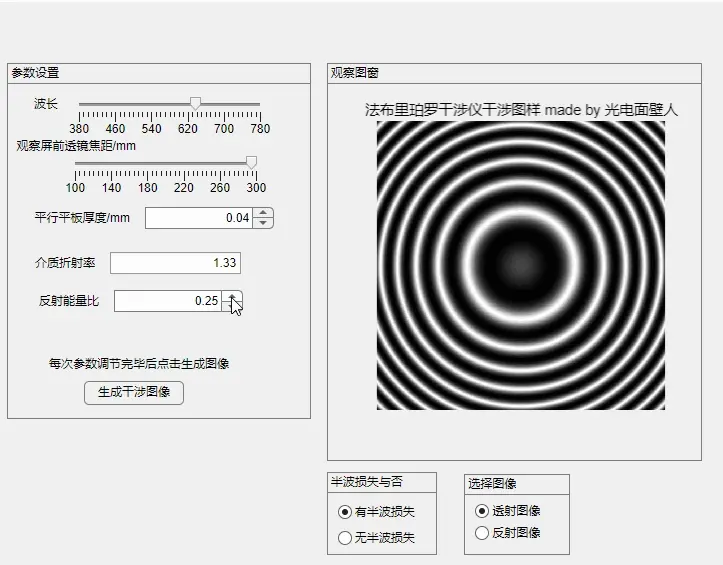Click the 220 tick label on focal length scale
723x565 pixels.
coord(184,188)
